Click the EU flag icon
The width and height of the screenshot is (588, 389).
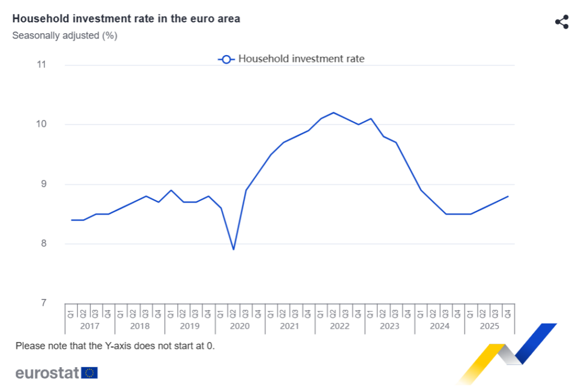90,373
